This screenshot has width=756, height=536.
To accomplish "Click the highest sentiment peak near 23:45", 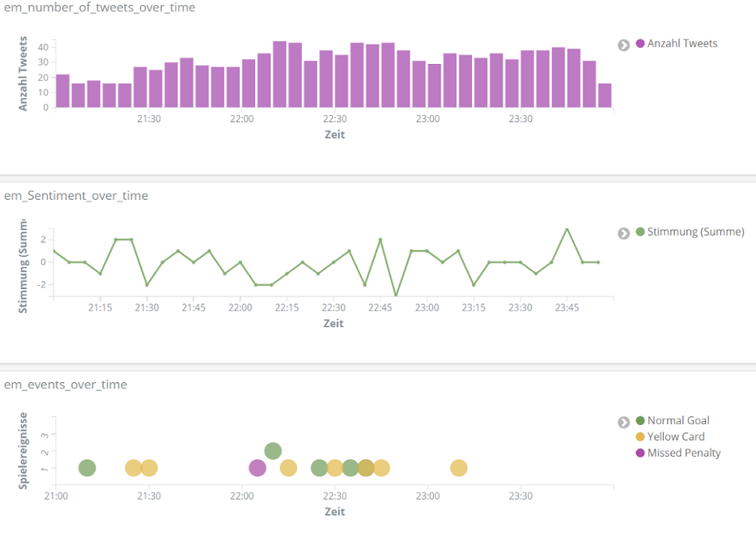I will click(567, 229).
